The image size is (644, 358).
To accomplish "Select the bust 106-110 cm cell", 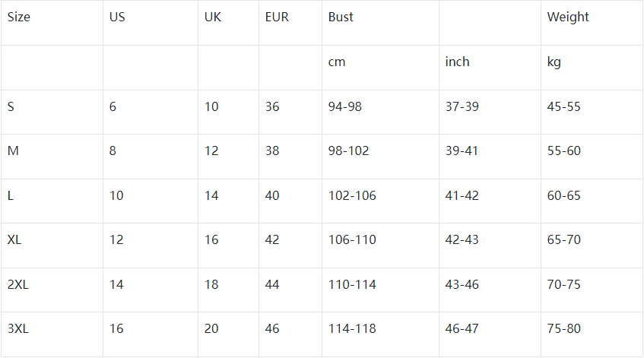I will (352, 240).
